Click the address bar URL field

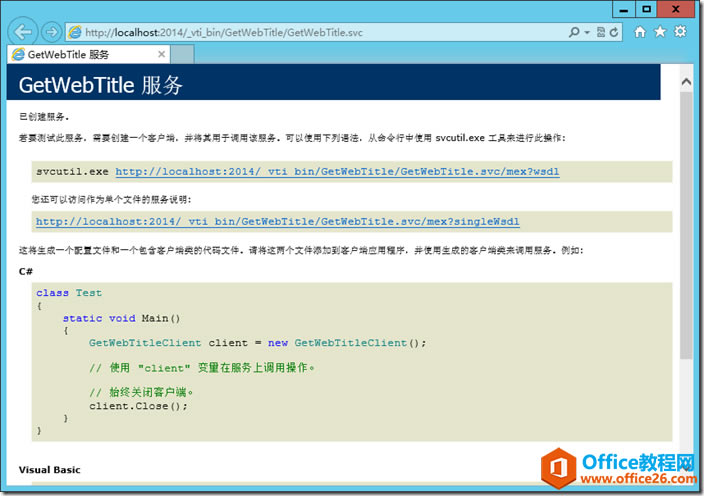coord(314,32)
